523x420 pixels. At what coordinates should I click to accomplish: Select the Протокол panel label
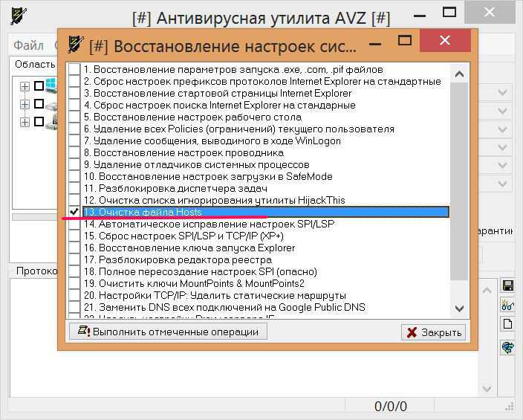36,271
